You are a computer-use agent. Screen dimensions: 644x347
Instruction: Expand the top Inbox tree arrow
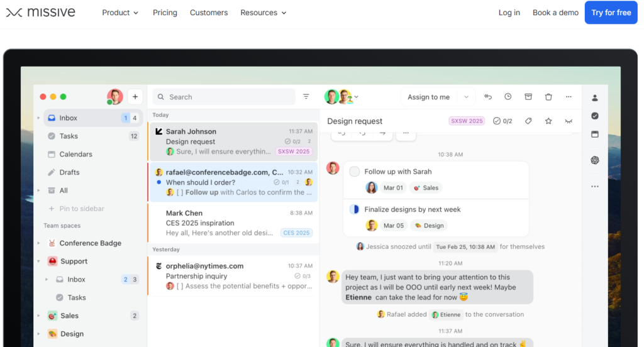click(x=38, y=118)
